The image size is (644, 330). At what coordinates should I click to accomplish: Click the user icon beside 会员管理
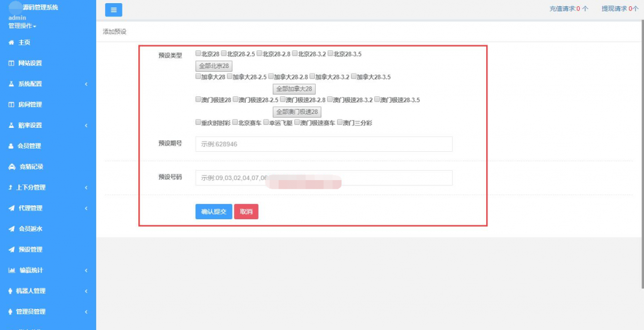pos(11,146)
